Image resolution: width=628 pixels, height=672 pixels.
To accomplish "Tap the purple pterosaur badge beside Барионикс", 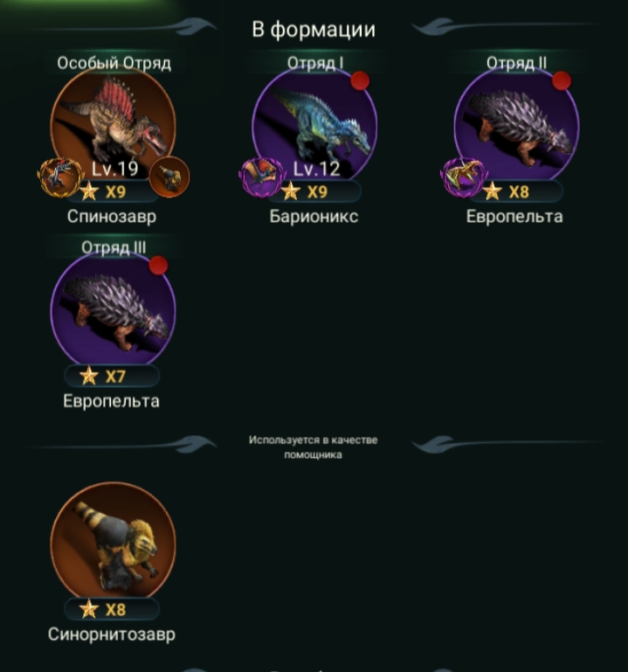I will pos(261,177).
